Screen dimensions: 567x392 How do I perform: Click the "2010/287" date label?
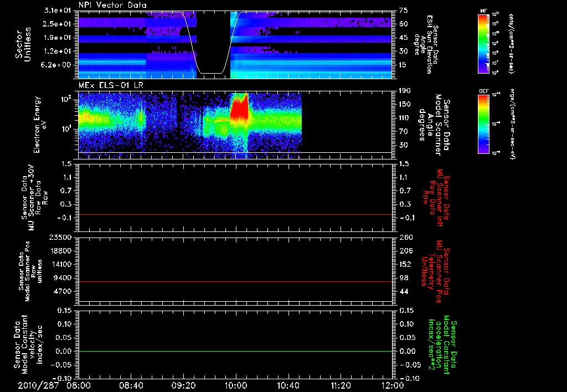pos(38,385)
